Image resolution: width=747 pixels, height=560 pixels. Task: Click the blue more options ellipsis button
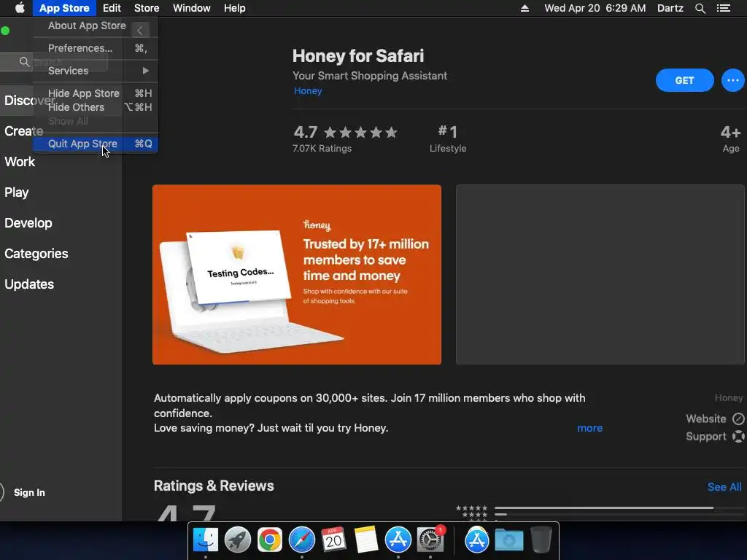(732, 80)
